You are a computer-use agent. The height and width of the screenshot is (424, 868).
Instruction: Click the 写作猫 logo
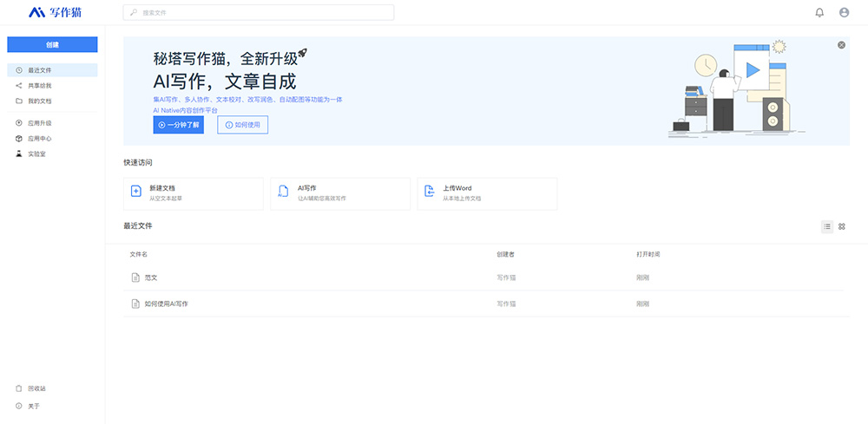(56, 11)
